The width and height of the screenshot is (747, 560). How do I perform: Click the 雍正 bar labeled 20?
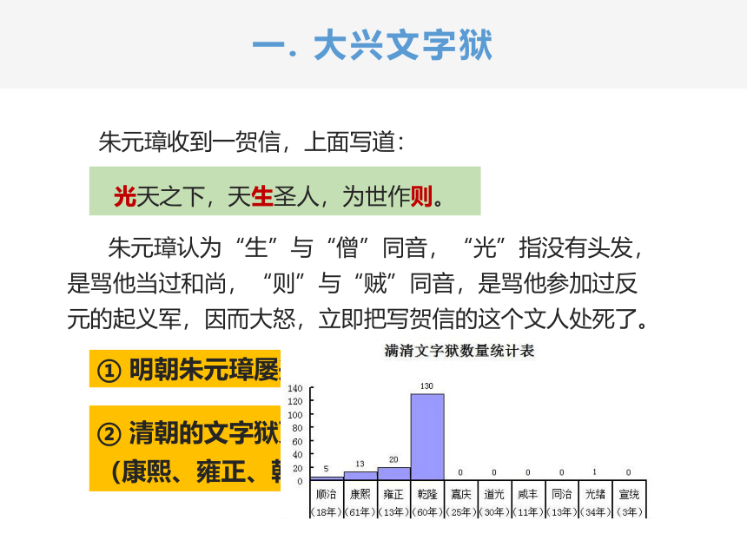394,473
